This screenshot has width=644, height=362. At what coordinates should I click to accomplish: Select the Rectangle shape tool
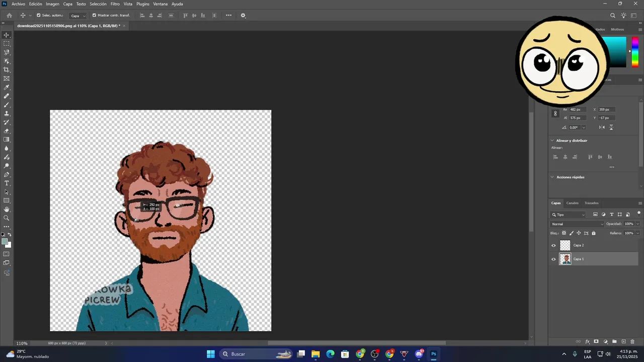click(x=7, y=201)
